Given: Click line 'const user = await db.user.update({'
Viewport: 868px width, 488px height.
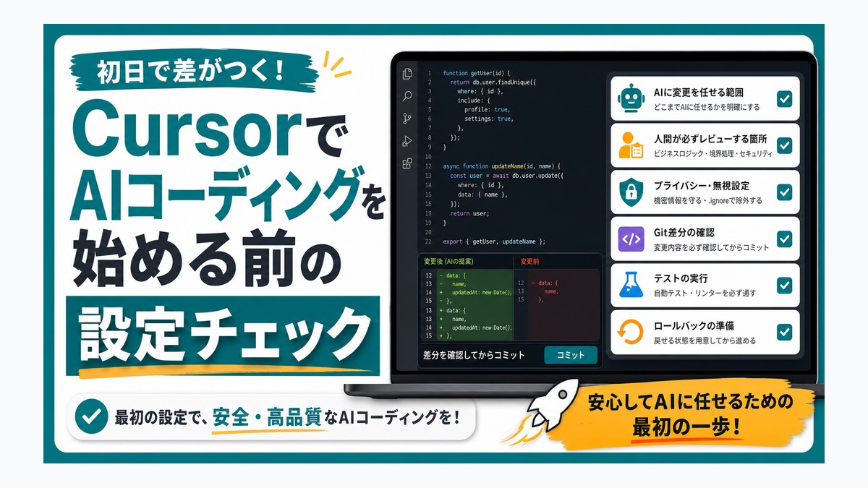Looking at the screenshot, I should [x=506, y=176].
